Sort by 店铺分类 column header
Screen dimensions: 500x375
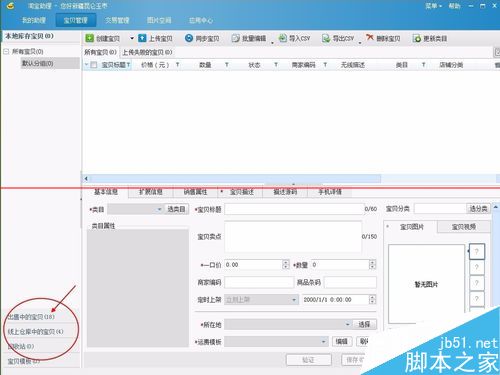click(451, 65)
